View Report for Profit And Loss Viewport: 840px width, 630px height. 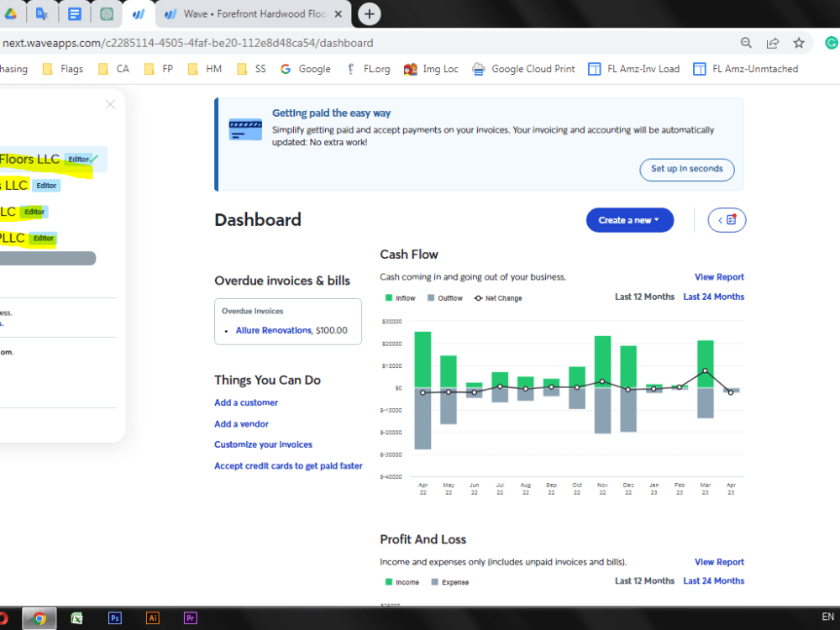719,562
